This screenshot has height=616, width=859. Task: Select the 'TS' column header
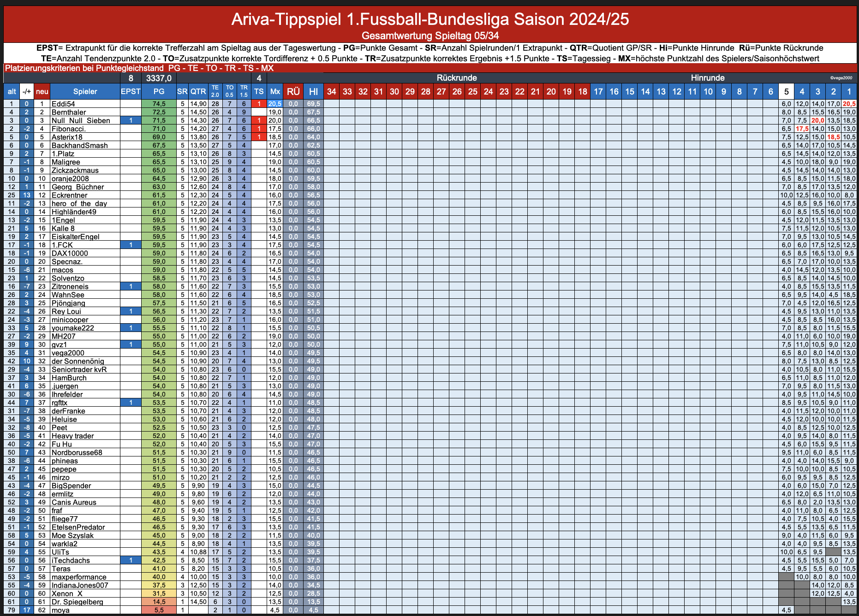coord(259,91)
